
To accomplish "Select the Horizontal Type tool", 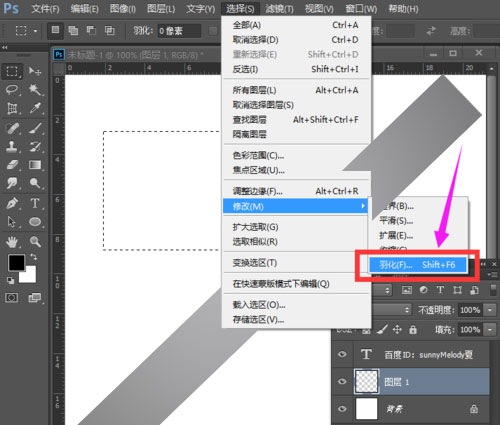I will pyautogui.click(x=35, y=203).
